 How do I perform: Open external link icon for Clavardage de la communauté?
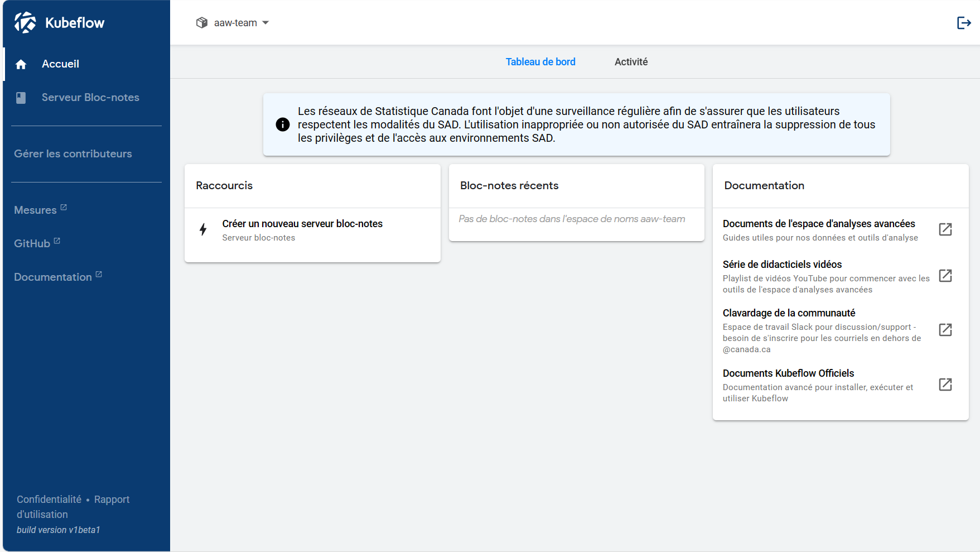pyautogui.click(x=945, y=330)
